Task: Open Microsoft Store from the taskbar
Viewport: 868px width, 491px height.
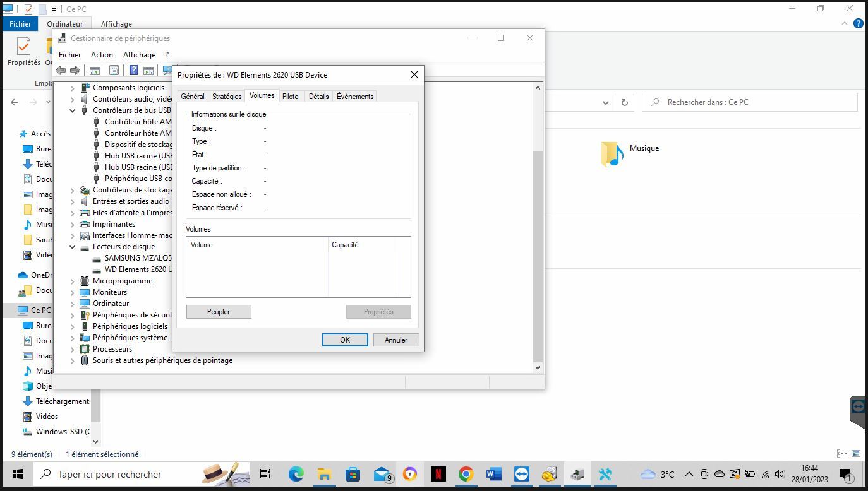Action: pos(353,474)
